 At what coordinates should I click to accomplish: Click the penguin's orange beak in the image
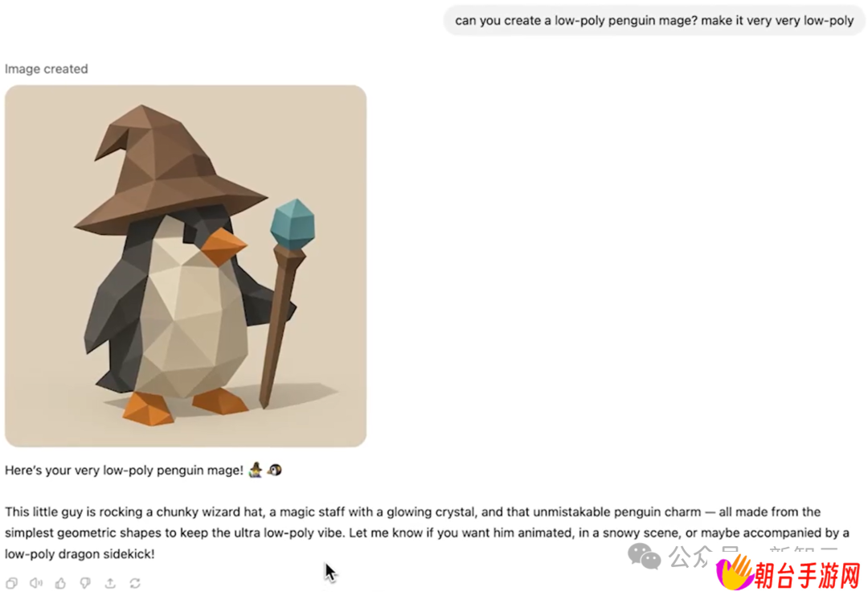click(x=223, y=246)
